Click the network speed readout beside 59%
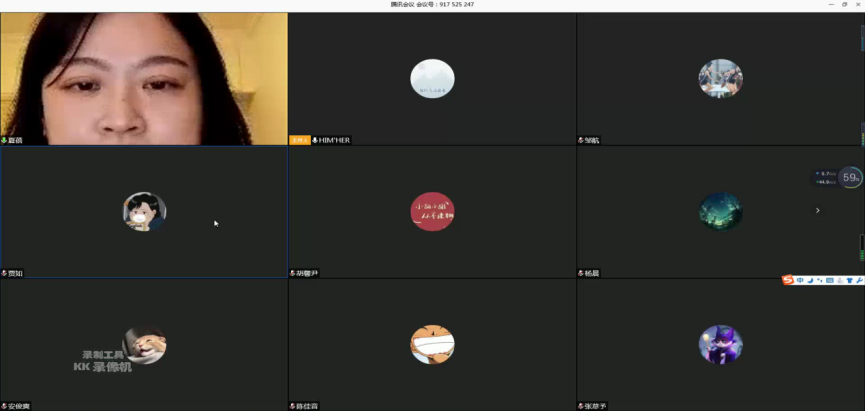This screenshot has width=865, height=411. click(826, 178)
